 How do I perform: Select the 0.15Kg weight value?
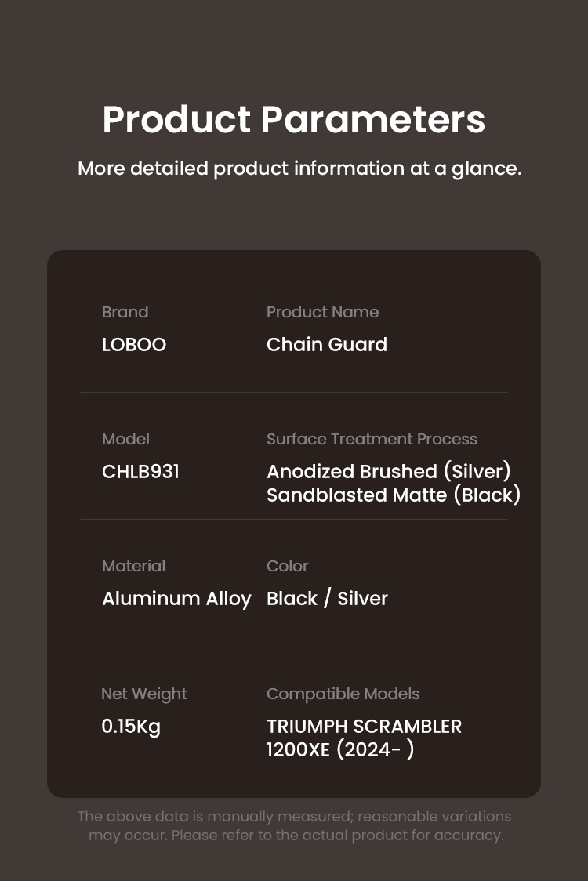[131, 727]
